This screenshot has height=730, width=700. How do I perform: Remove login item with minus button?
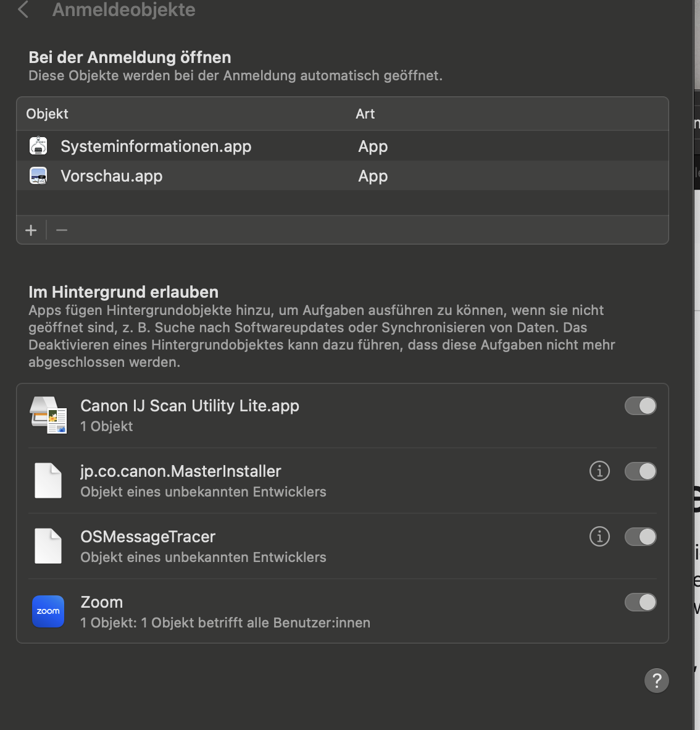[62, 230]
